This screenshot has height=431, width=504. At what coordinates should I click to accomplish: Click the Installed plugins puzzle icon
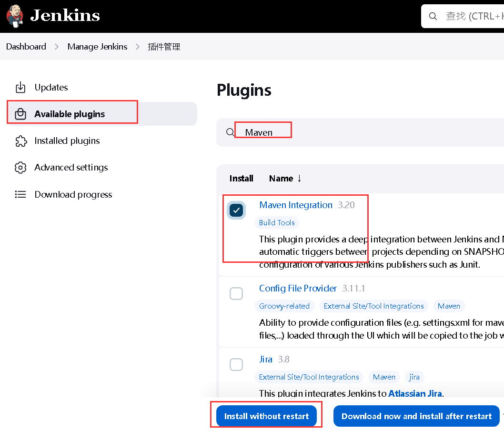[x=21, y=141]
